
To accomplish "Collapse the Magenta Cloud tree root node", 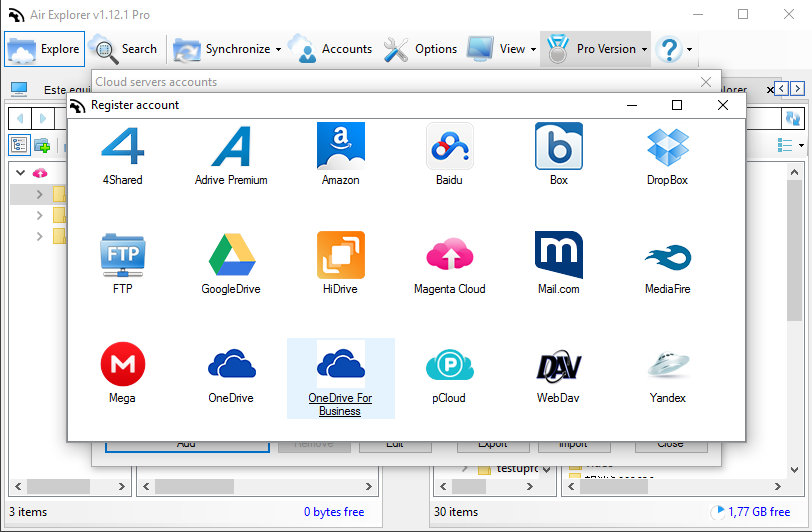I will [20, 172].
